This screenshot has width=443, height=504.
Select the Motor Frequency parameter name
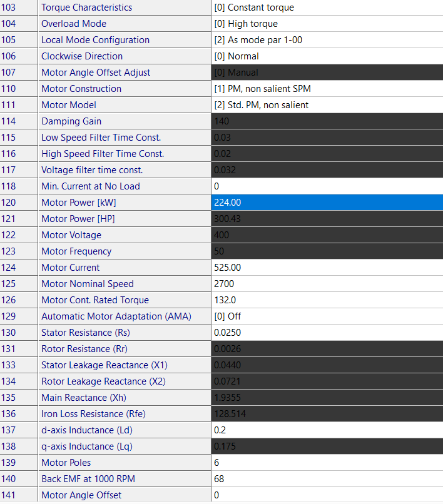point(76,251)
